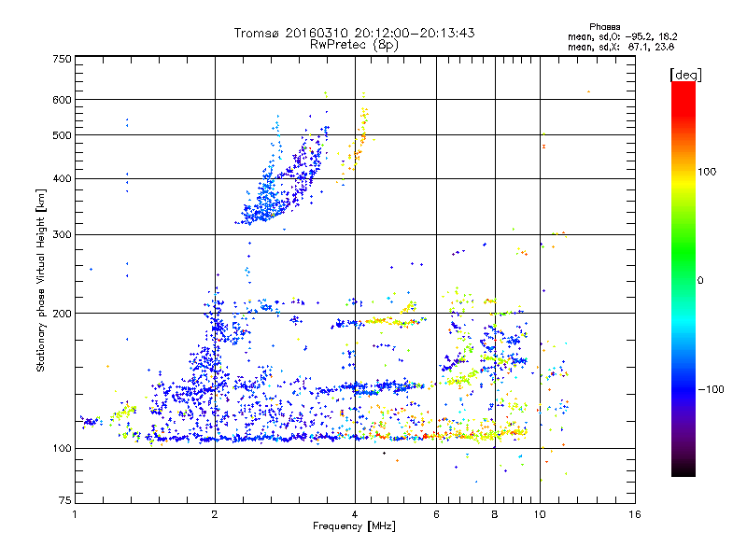Viewport: 747px width, 560px height.
Task: Click the x-axis tick label '1'
Action: [x=75, y=514]
